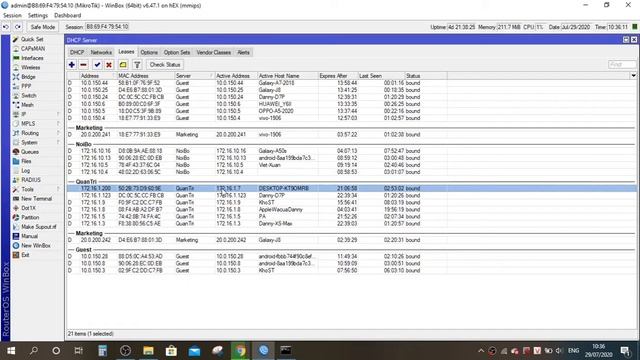Switch to the Networks tab
Image resolution: width=640 pixels, height=360 pixels.
[101, 52]
